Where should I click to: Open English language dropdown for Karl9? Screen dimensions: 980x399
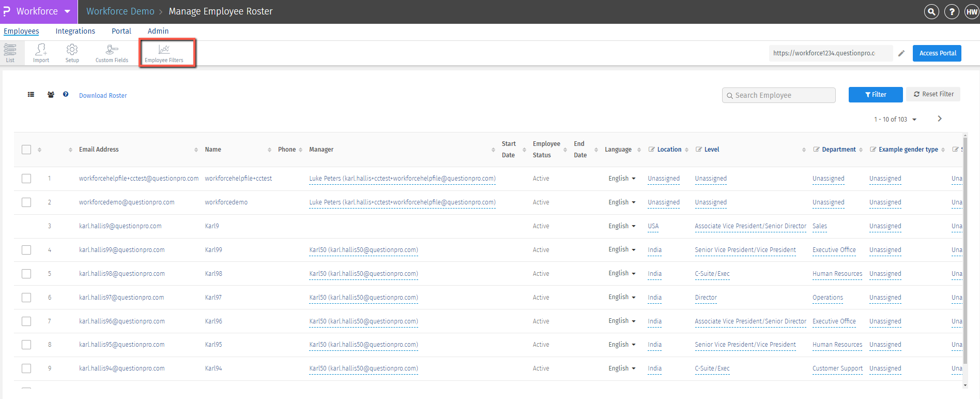click(622, 226)
